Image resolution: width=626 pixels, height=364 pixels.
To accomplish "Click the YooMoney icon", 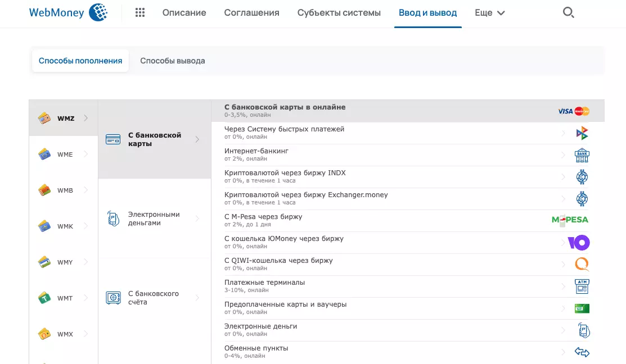I will [x=581, y=242].
